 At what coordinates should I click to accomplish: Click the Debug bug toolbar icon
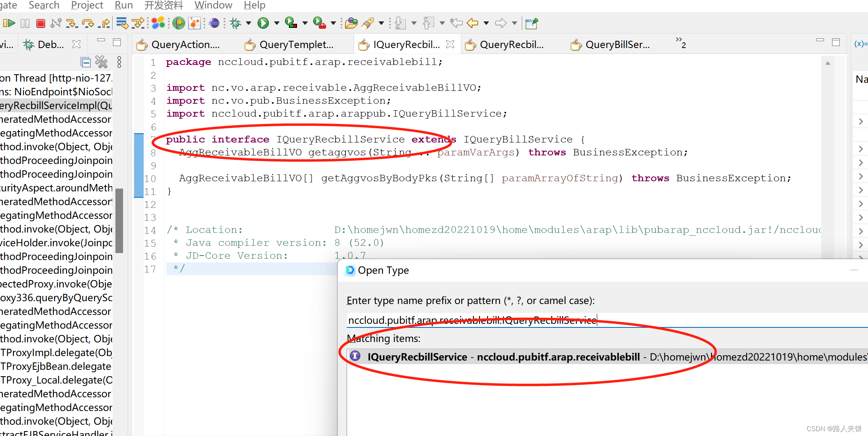[x=235, y=23]
